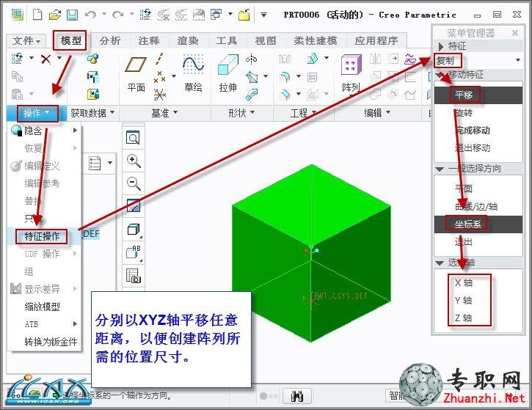
Task: Select the 平面 (Plane) datum tool
Action: [136, 74]
